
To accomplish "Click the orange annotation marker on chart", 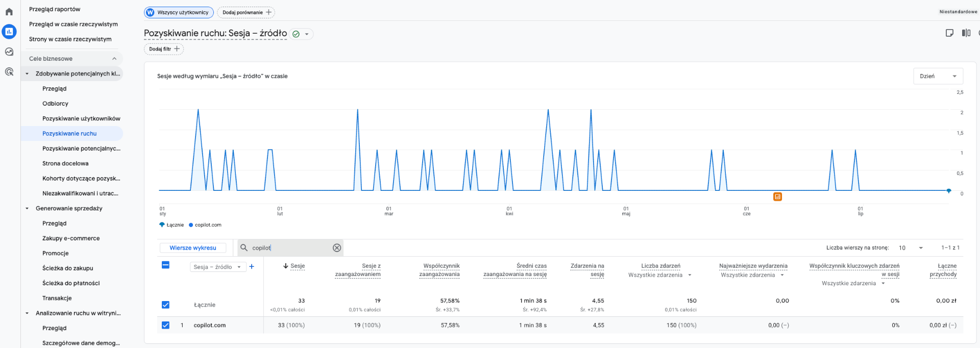I will 777,196.
